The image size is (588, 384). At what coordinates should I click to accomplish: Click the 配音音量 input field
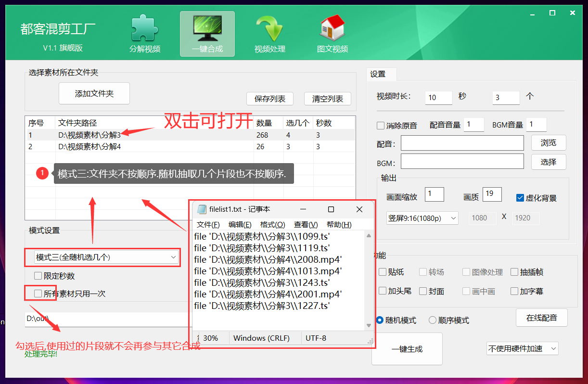click(x=474, y=125)
